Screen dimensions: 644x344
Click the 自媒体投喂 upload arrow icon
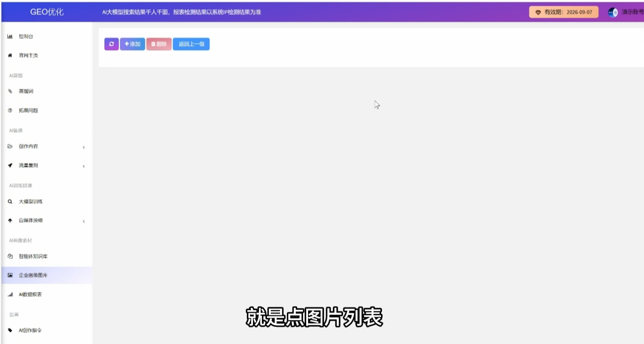[9, 221]
